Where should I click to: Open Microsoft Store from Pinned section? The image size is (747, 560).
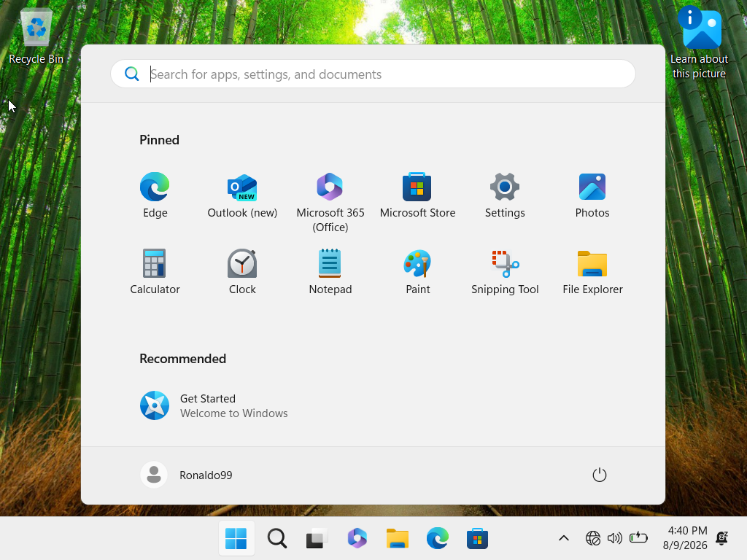(x=417, y=195)
